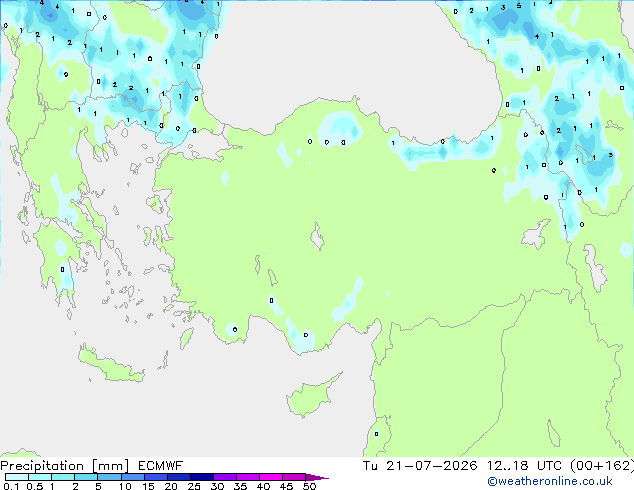
Task: Click the '0.5' legend label
Action: coord(35,486)
